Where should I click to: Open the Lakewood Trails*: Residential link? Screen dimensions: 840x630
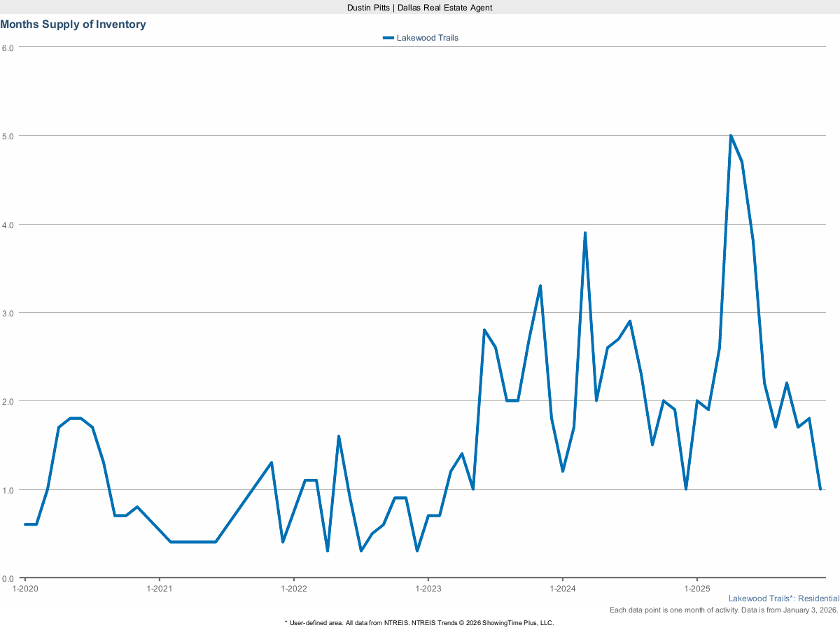[x=783, y=598]
